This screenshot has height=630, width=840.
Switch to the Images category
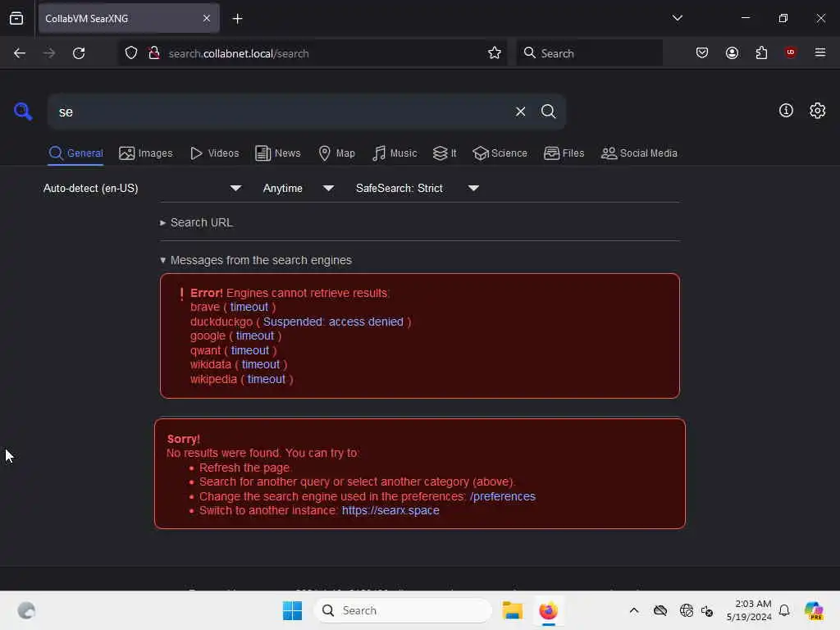[x=146, y=153]
